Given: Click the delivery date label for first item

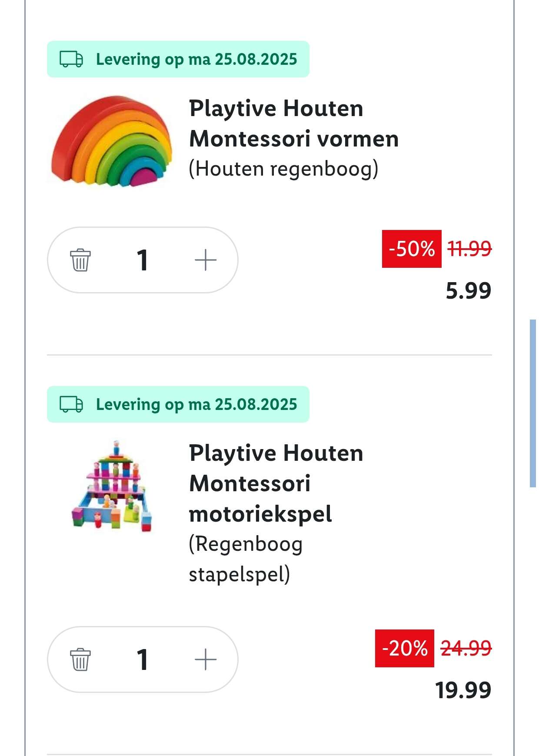Looking at the screenshot, I should coord(196,59).
